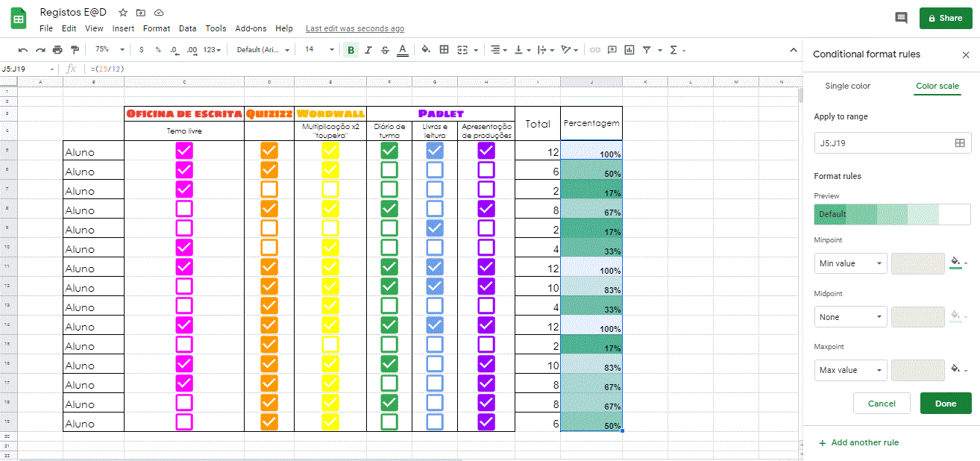
Task: Merge the selected cells
Action: 462,50
